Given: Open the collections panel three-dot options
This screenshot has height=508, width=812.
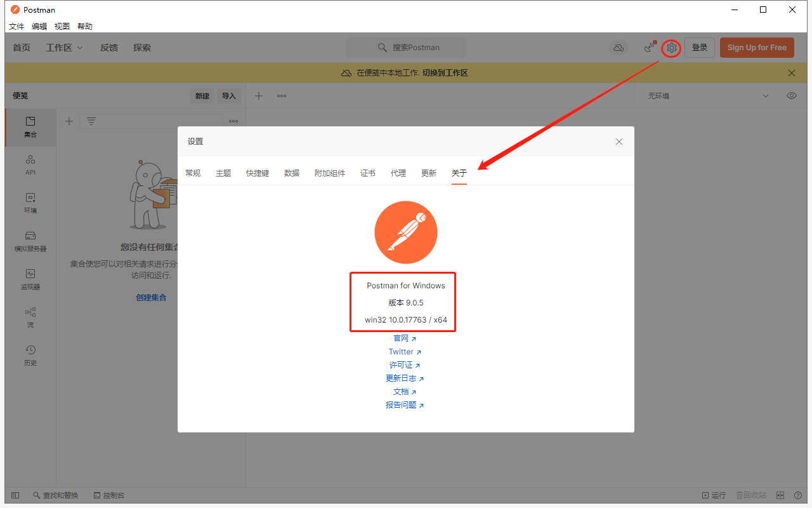Looking at the screenshot, I should pyautogui.click(x=233, y=121).
